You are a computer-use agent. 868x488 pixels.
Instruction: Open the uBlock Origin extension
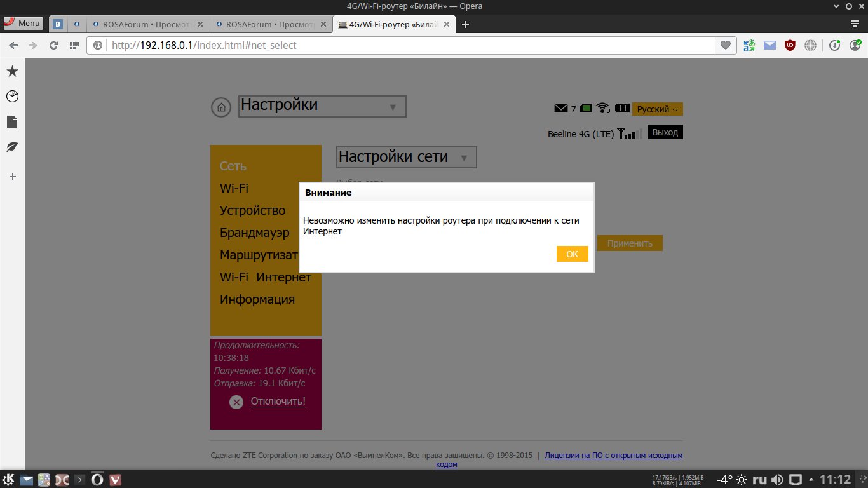pyautogui.click(x=790, y=46)
